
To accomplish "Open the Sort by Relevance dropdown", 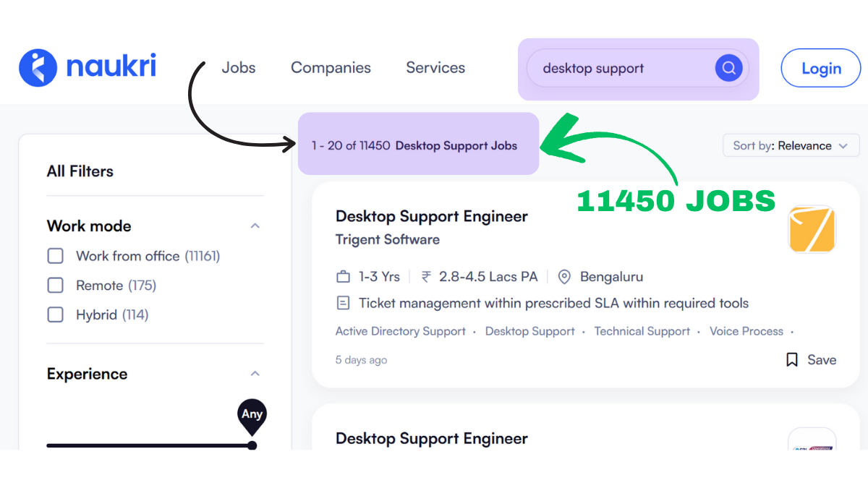I will pyautogui.click(x=791, y=146).
